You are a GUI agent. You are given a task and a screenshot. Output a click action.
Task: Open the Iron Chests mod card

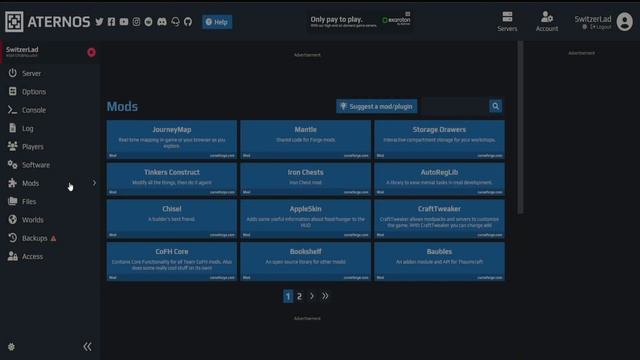pyautogui.click(x=306, y=179)
